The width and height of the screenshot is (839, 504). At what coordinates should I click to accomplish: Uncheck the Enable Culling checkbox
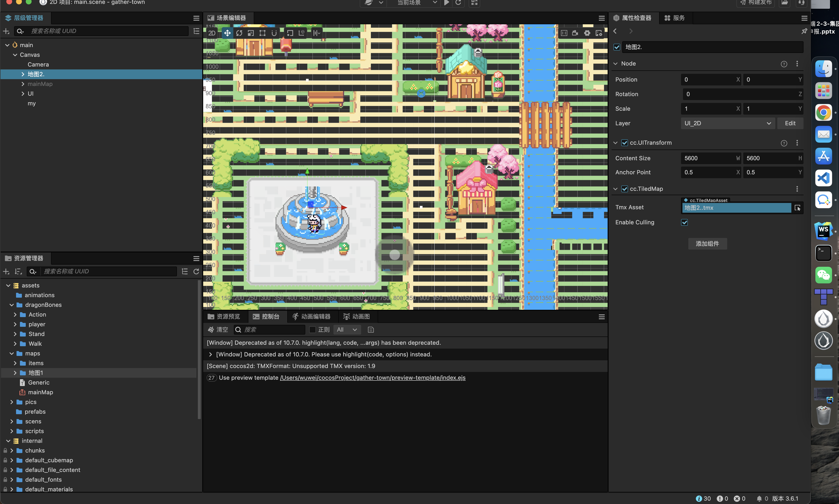point(684,222)
